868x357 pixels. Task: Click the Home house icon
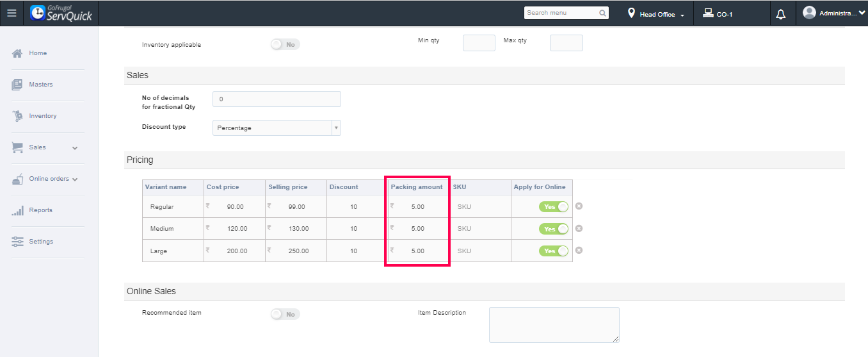click(x=17, y=53)
